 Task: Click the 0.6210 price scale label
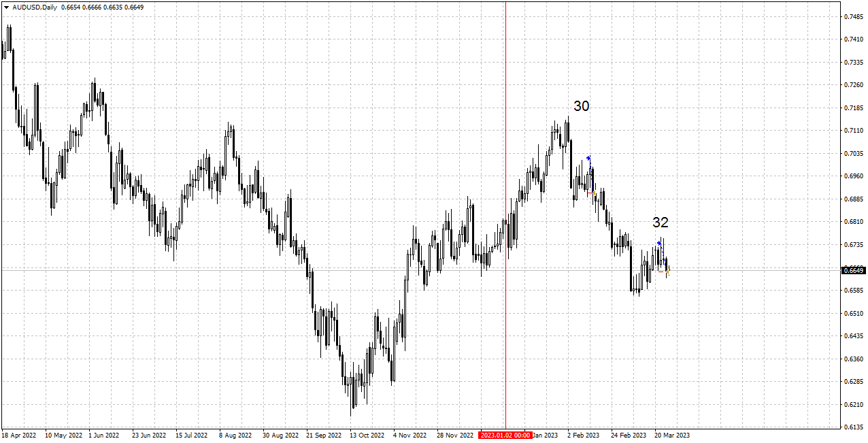[x=853, y=405]
